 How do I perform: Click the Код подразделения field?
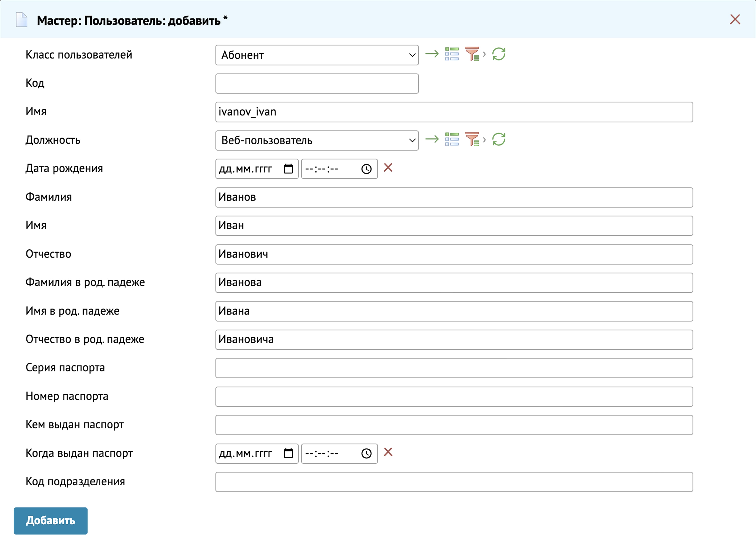[x=454, y=482]
